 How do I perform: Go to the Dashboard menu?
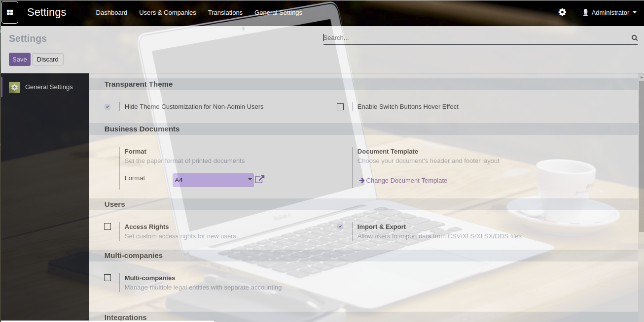click(x=111, y=13)
